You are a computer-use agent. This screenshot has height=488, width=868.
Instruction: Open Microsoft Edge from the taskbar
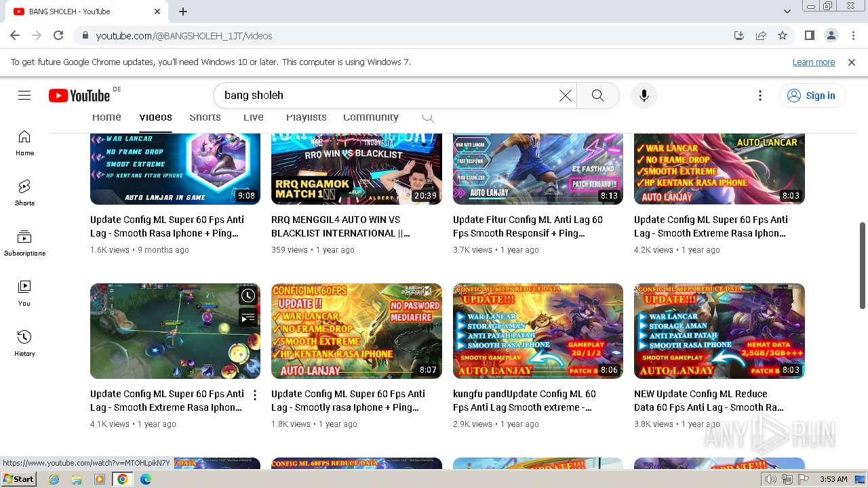pos(145,479)
